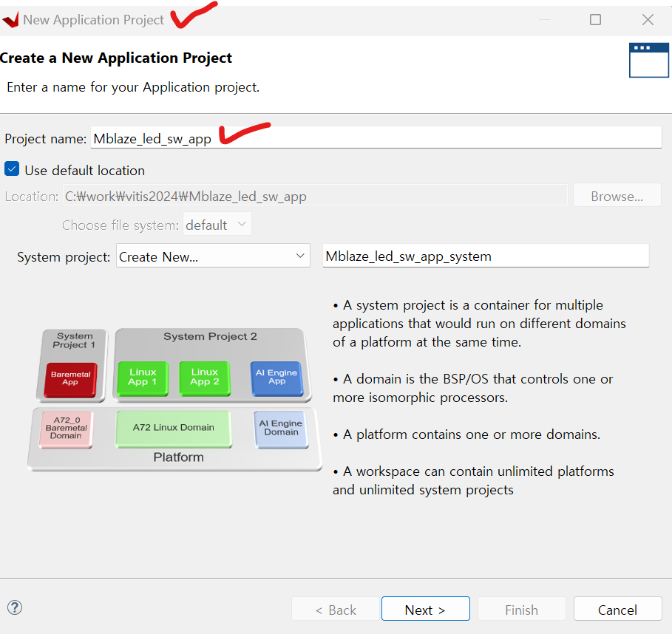672x634 pixels.
Task: Click the Location path field
Action: 315,196
